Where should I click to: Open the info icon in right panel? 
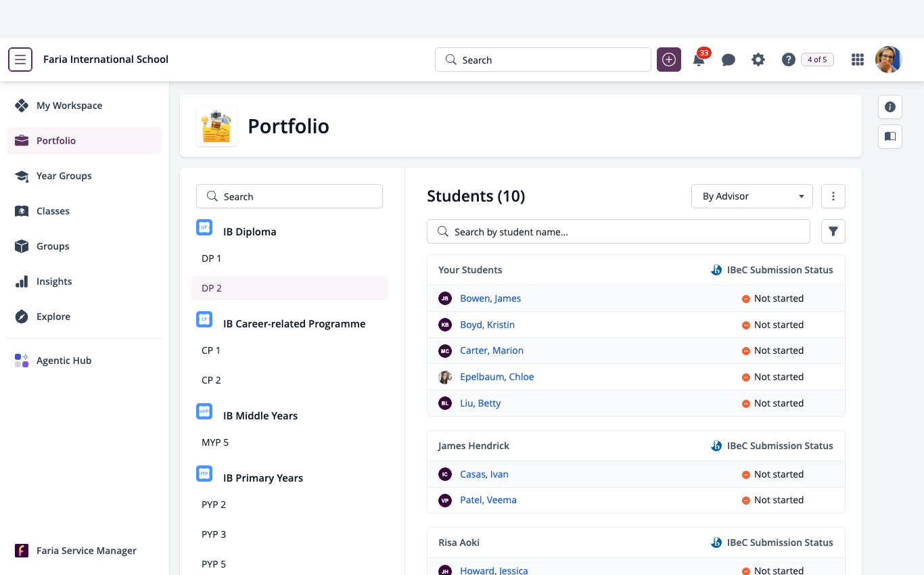(x=890, y=107)
